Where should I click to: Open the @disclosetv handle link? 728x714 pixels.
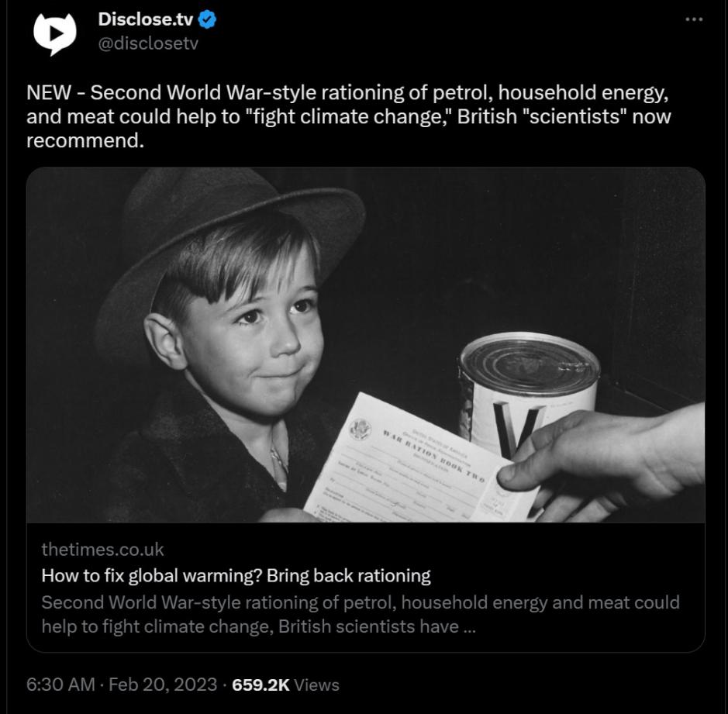pyautogui.click(x=148, y=43)
